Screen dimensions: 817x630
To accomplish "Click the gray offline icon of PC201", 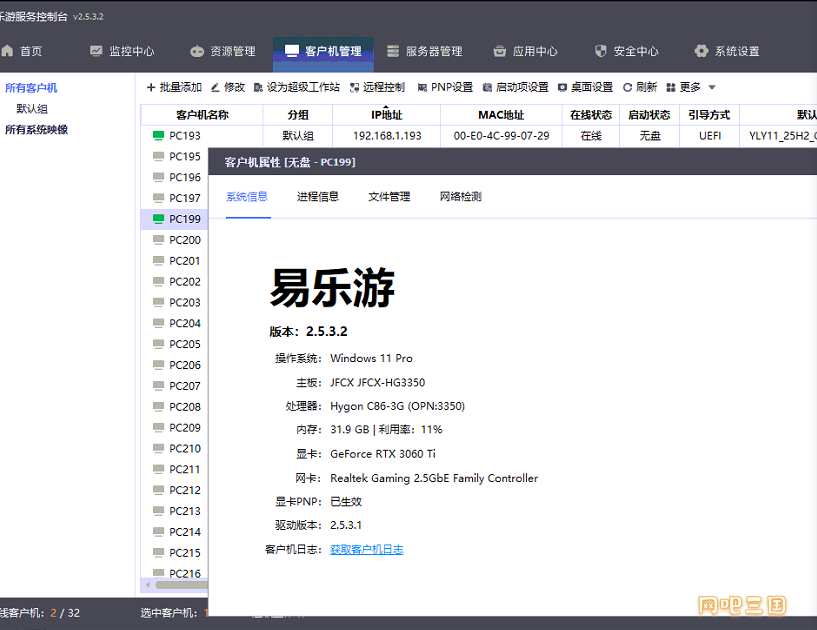I will [158, 261].
